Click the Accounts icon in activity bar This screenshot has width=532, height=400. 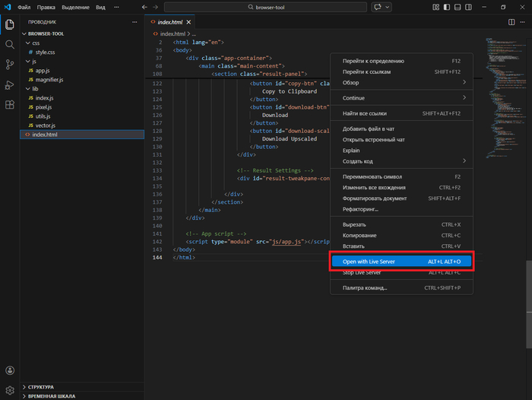(10, 370)
